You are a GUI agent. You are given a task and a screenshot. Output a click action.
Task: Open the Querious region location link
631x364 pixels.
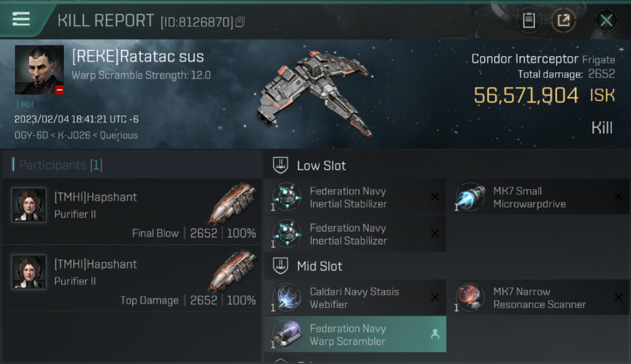coord(118,135)
